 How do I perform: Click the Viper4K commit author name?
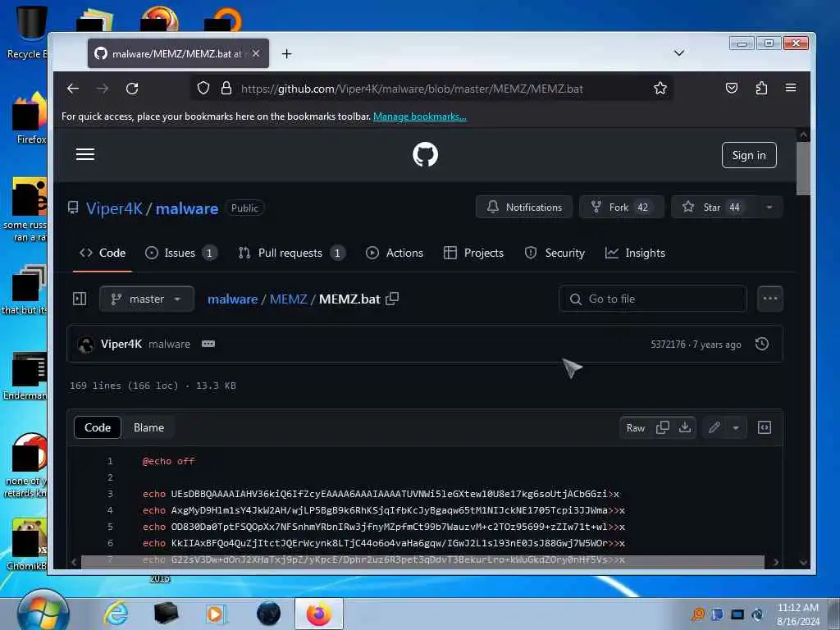(121, 344)
